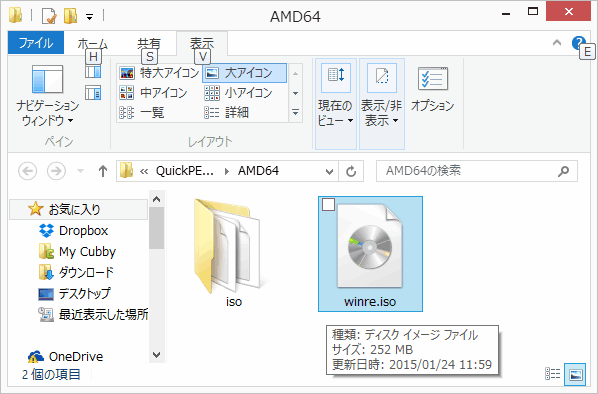Click AMD64 in the address path
The image size is (598, 394).
(x=258, y=170)
